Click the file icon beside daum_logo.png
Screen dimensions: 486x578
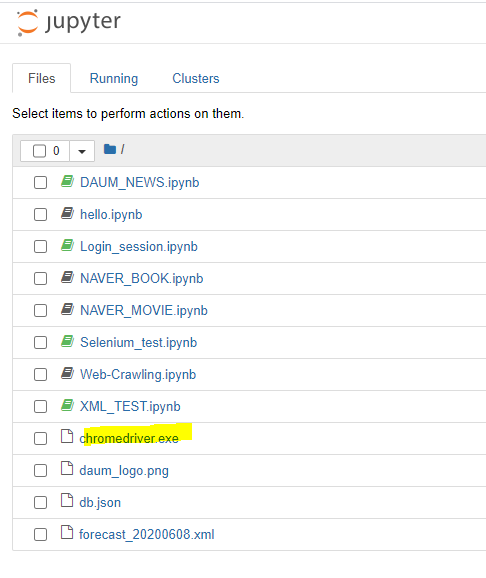pos(67,468)
